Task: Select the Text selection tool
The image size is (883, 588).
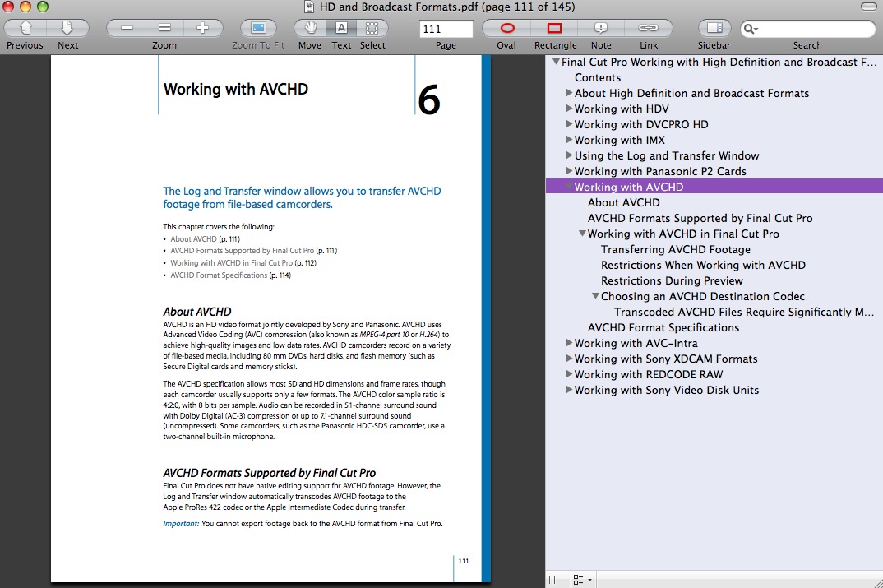Action: click(x=341, y=28)
